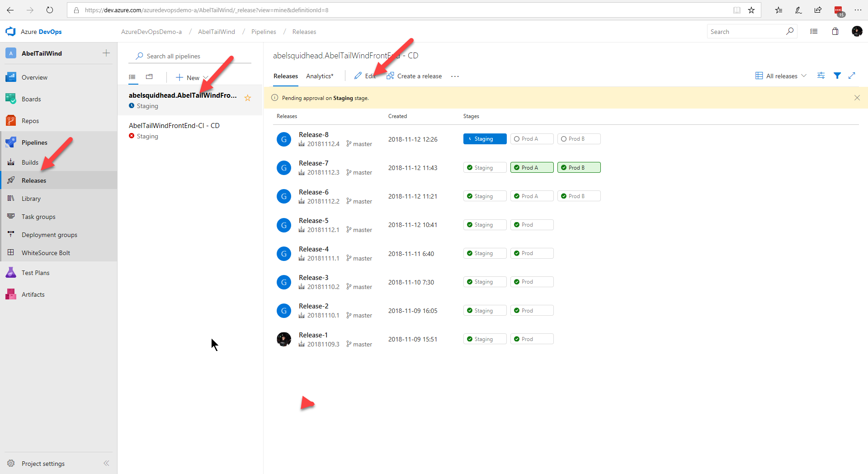868x474 pixels.
Task: Click Edit pipeline button
Action: [365, 76]
